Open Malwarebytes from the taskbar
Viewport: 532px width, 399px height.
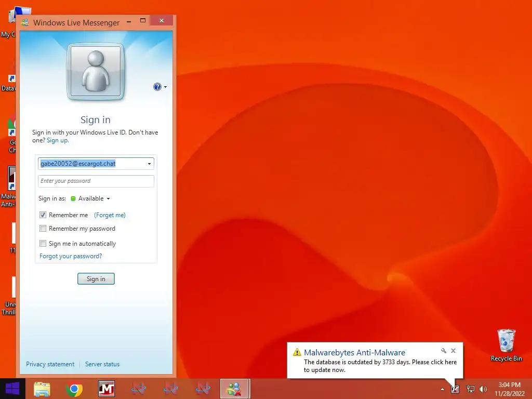click(107, 389)
